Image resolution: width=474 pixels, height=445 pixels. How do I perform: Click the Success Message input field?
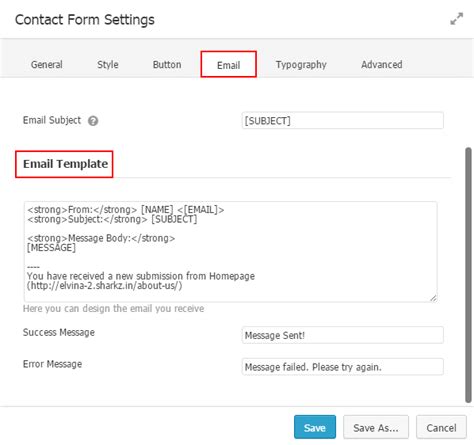tap(343, 335)
